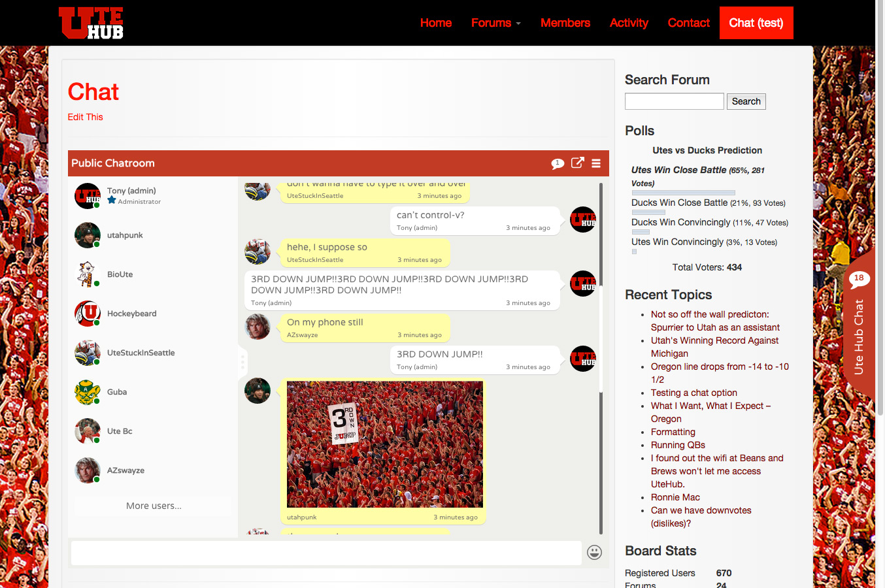Click avatar beside short "3RD DOWN JUMP!!" message
Image resolution: width=885 pixels, height=588 pixels.
click(x=583, y=359)
